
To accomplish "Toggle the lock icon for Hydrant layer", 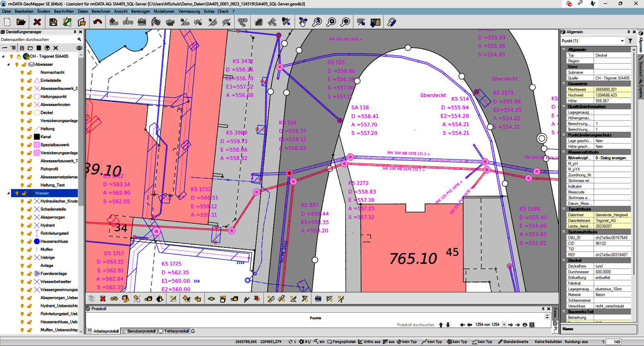I will point(29,225).
